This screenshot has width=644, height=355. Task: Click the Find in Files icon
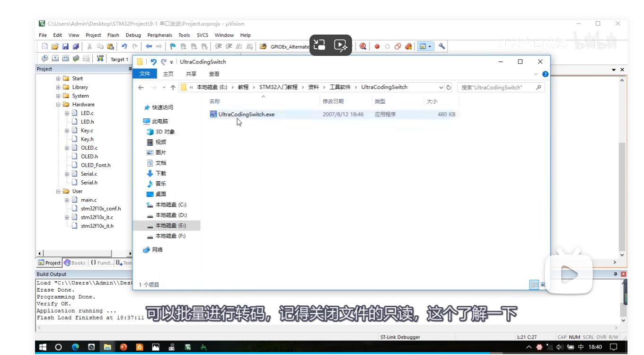coord(264,46)
